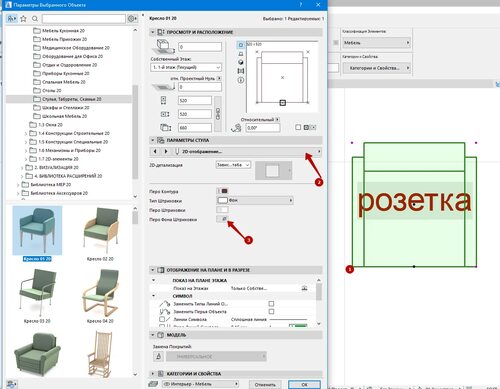Enable Заменить Перья Объекта checkbox
This screenshot has width=500, height=389.
(x=271, y=311)
